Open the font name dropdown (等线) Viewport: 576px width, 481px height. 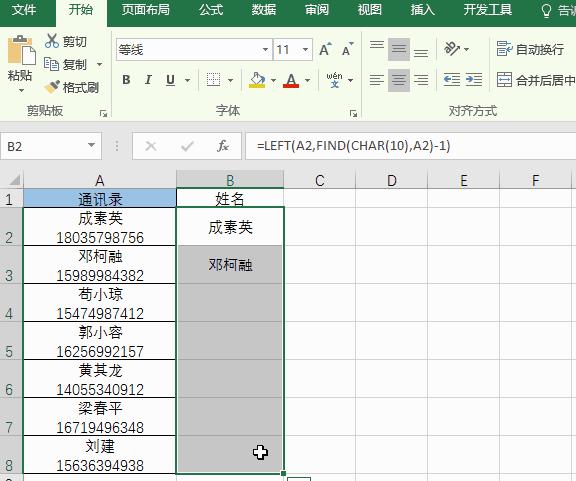point(265,49)
